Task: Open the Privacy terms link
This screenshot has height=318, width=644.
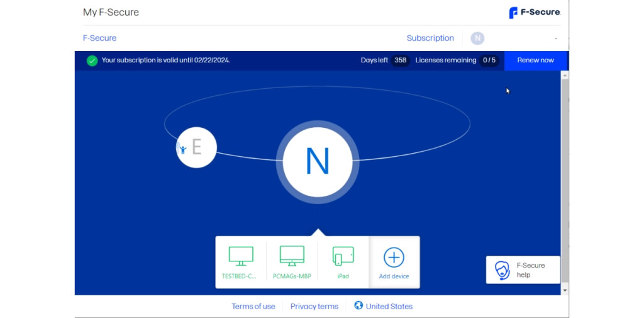Action: point(314,307)
